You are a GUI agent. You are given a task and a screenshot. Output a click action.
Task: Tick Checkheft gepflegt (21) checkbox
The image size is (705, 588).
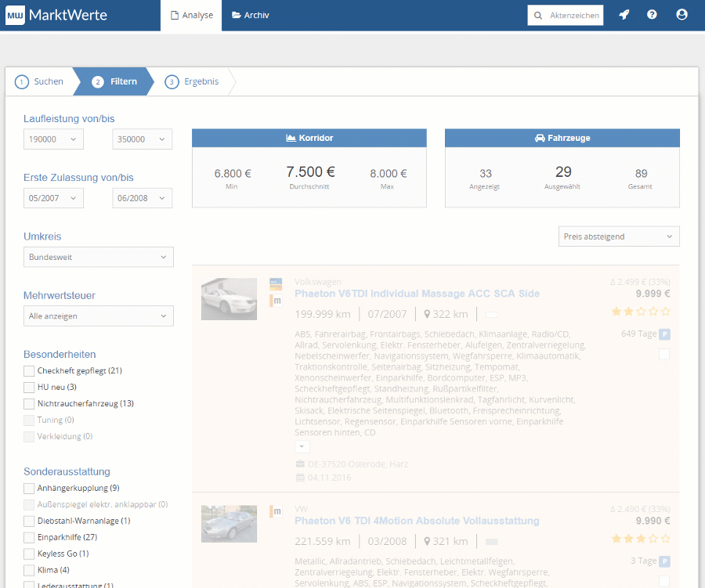pyautogui.click(x=29, y=371)
